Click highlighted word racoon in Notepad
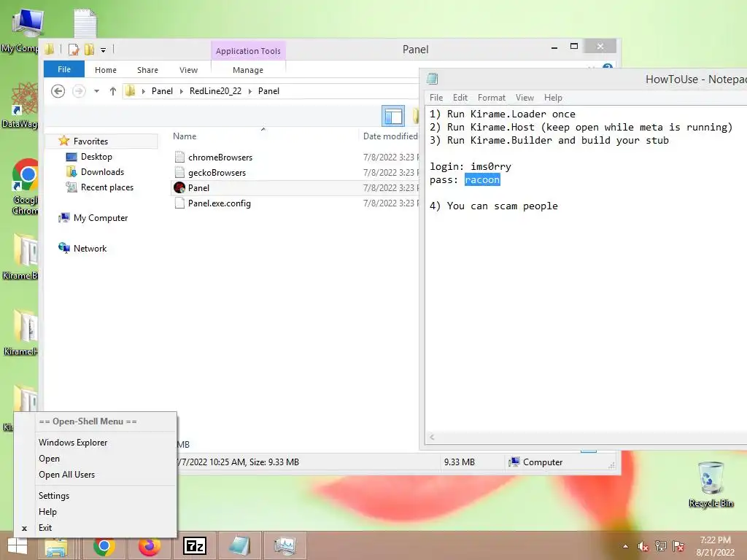This screenshot has height=560, width=747. pos(482,179)
